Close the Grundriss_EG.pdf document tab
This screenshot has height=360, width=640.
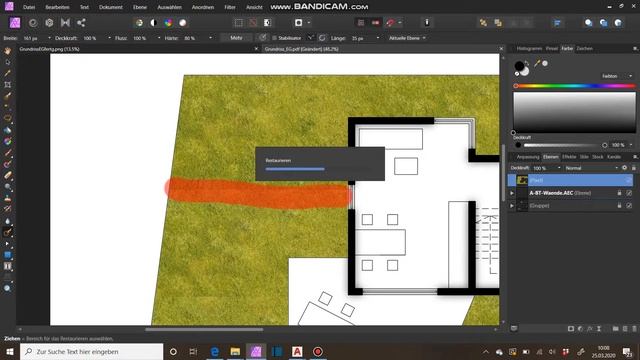[501, 49]
